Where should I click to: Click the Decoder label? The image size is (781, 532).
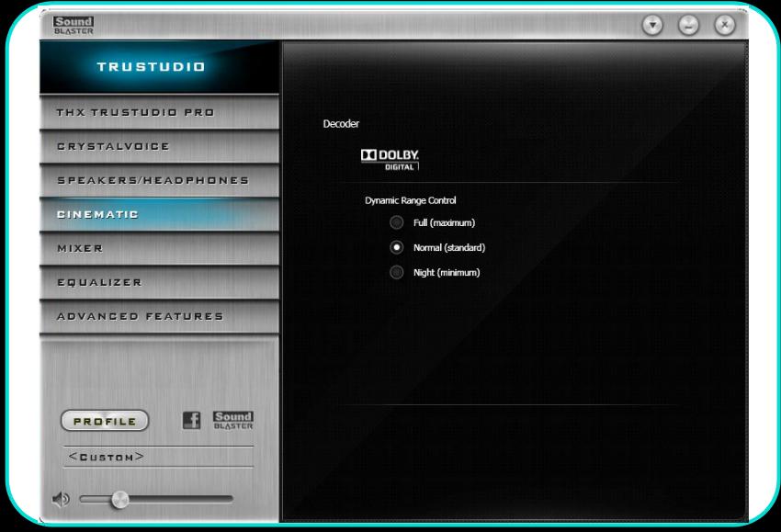click(x=341, y=123)
